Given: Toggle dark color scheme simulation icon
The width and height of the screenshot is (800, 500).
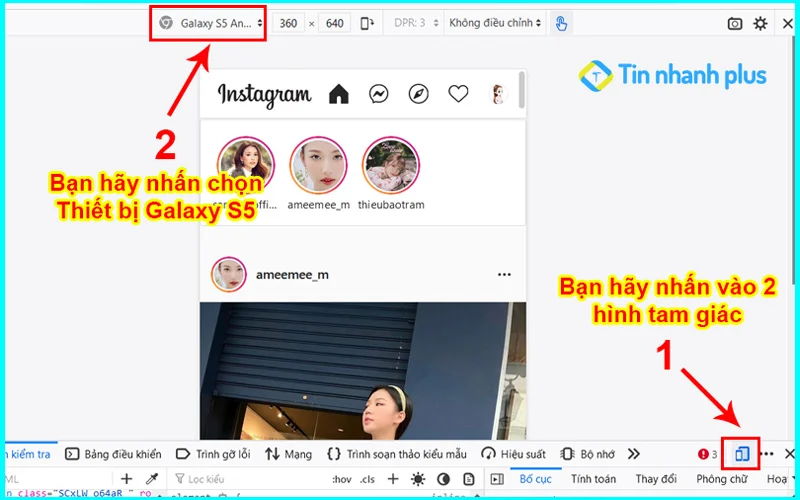Looking at the screenshot, I should 443,479.
